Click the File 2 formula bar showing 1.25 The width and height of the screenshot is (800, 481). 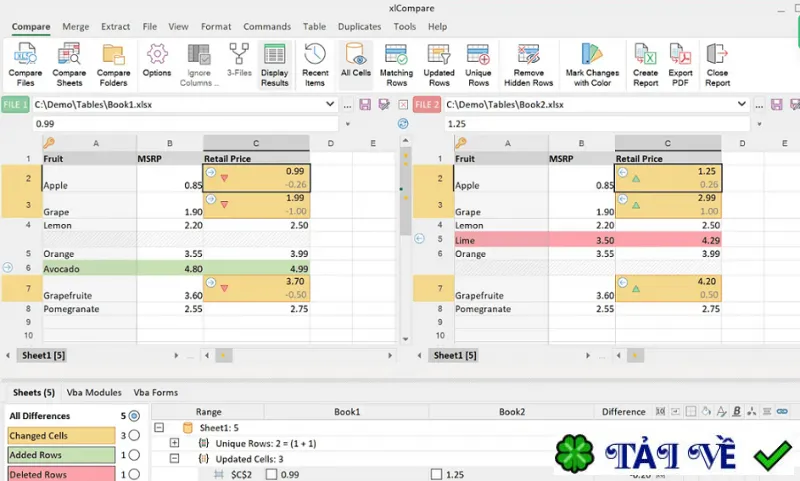pos(596,124)
